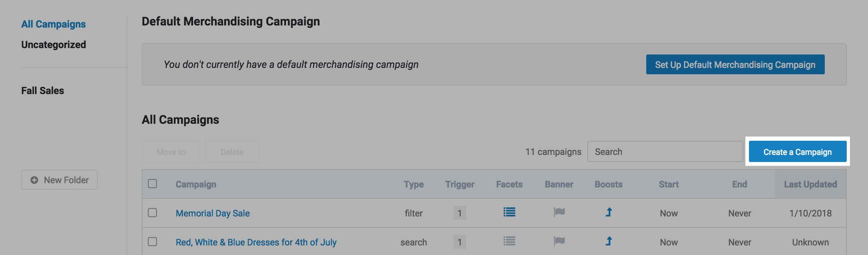Toggle the select-all campaigns checkbox in header
The image size is (868, 255).
(152, 184)
